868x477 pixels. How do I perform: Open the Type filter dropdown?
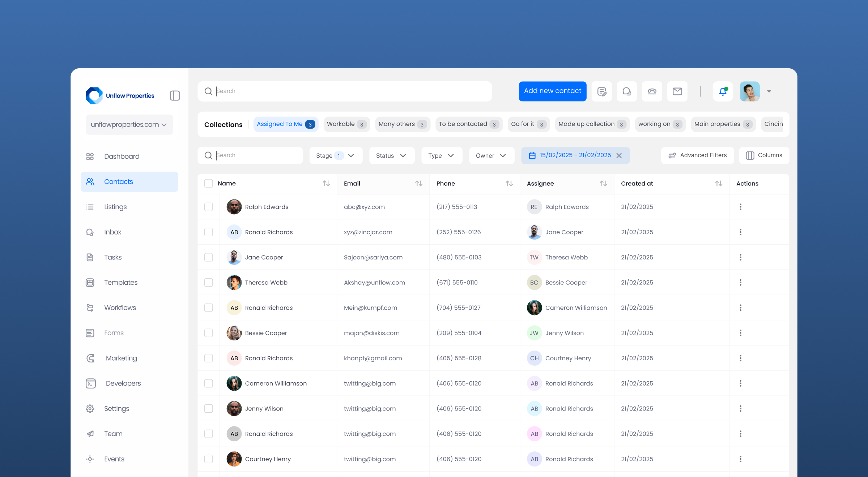[442, 155]
